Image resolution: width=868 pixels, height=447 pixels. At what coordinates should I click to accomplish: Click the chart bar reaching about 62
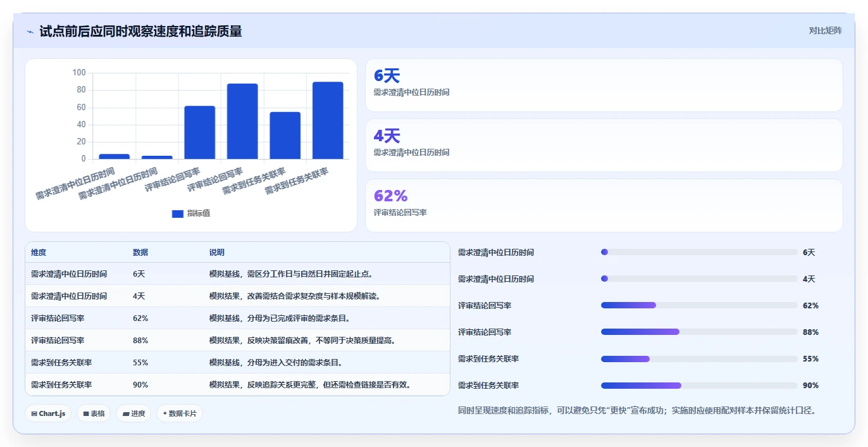tap(200, 132)
